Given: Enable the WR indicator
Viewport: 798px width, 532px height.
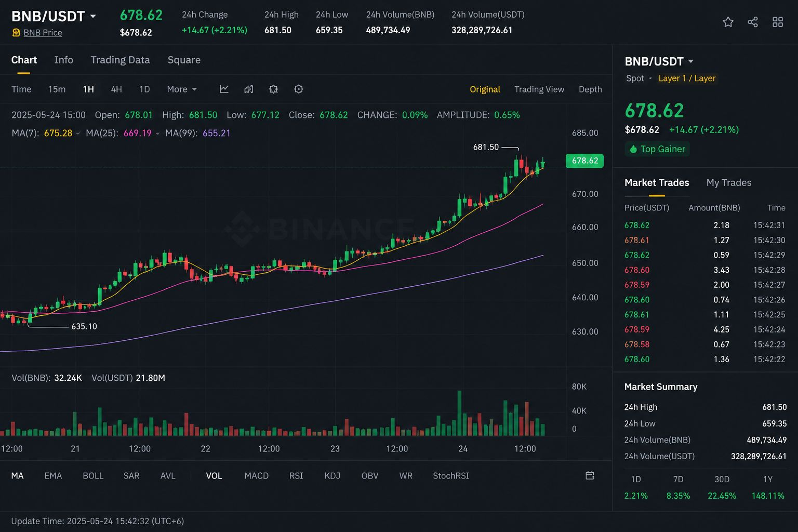Looking at the screenshot, I should coord(406,475).
